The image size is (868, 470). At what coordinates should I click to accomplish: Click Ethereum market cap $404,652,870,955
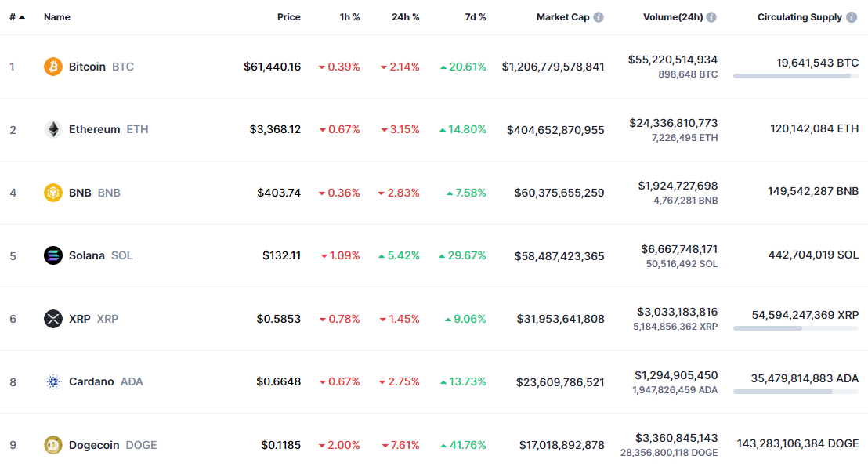pyautogui.click(x=555, y=129)
